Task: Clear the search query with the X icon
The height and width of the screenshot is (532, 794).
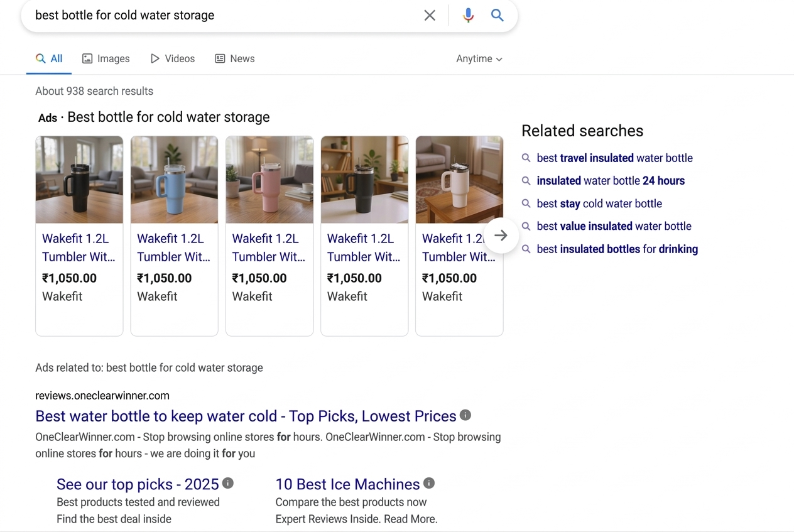Action: (x=430, y=15)
